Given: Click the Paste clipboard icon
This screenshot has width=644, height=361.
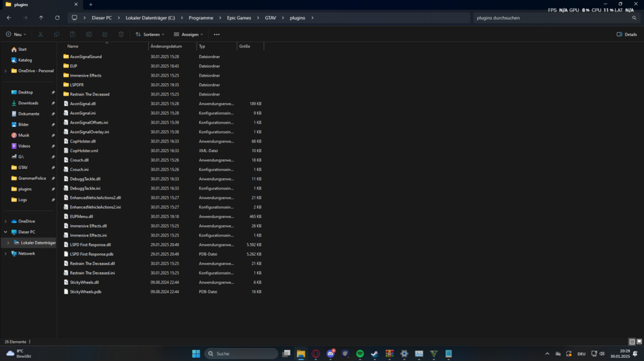Looking at the screenshot, I should pos(73,35).
